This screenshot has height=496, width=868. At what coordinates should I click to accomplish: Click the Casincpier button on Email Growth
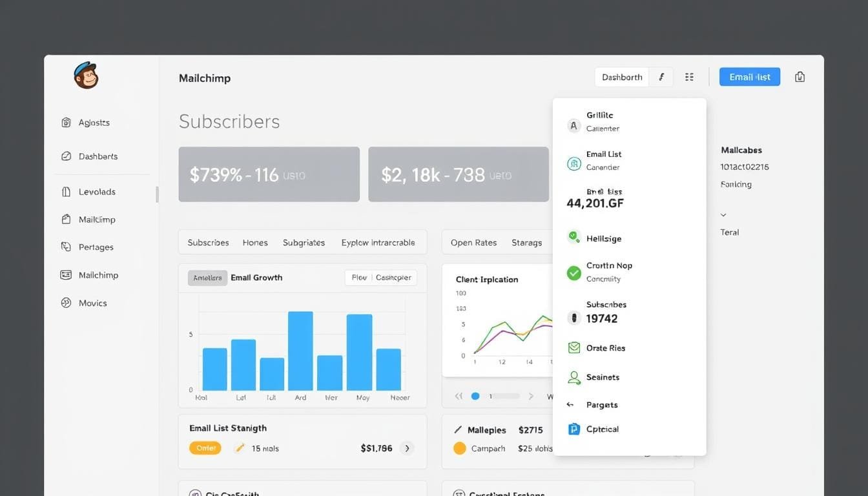pyautogui.click(x=393, y=278)
